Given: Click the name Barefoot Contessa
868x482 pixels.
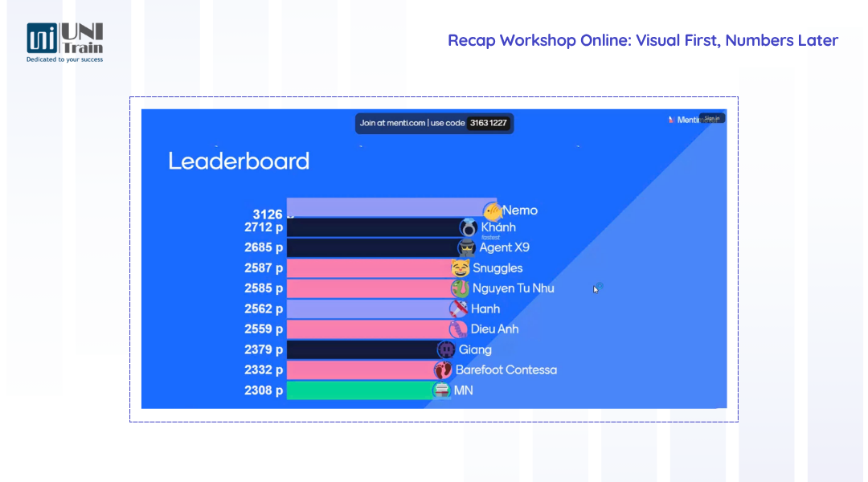Looking at the screenshot, I should click(506, 370).
